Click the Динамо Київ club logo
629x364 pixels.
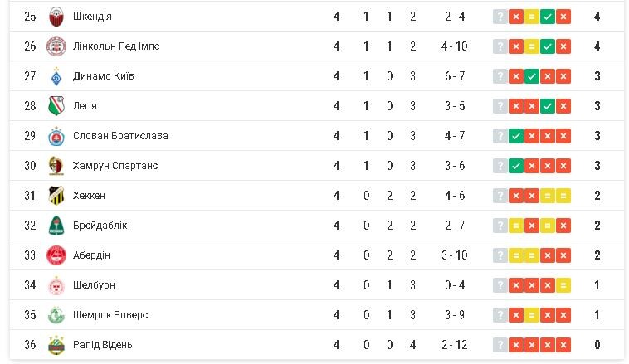(x=56, y=76)
